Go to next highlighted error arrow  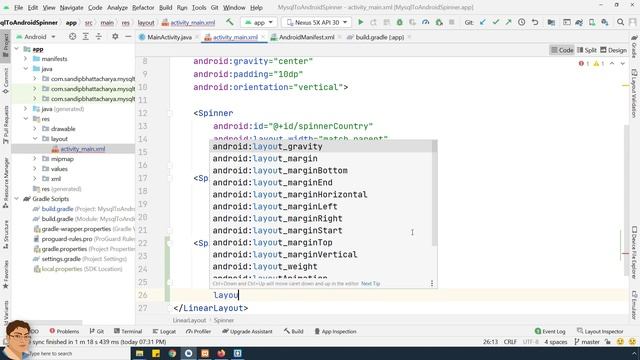623,64
